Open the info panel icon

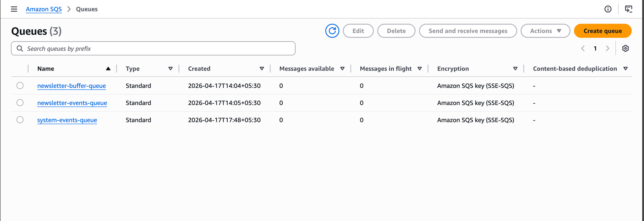coord(608,9)
